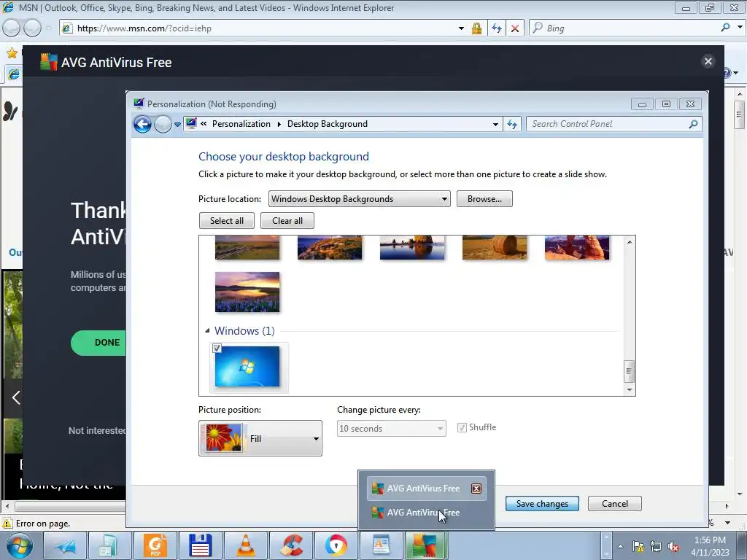The height and width of the screenshot is (560, 747).
Task: Click the Error on page warning icon
Action: [x=7, y=524]
